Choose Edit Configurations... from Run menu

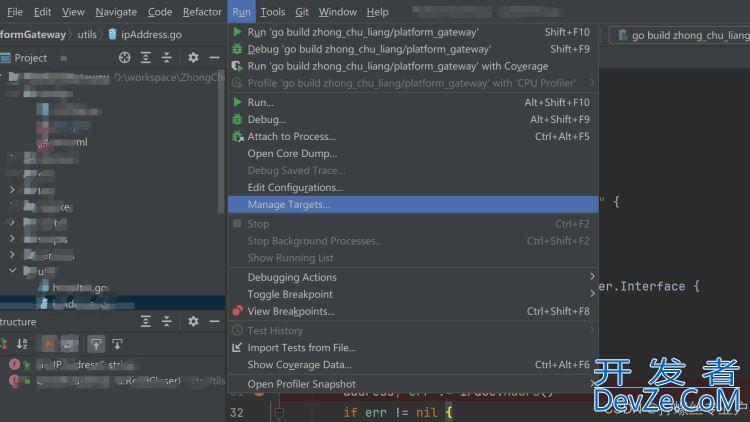(x=295, y=187)
